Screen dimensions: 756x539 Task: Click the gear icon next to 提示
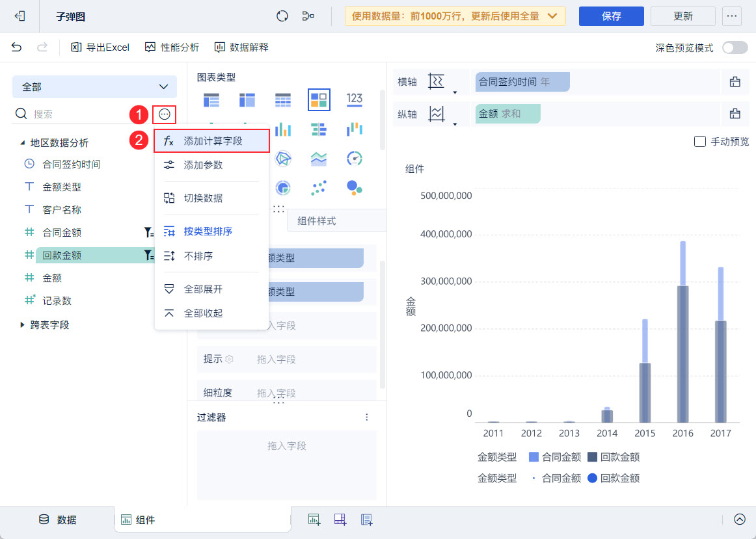click(230, 360)
